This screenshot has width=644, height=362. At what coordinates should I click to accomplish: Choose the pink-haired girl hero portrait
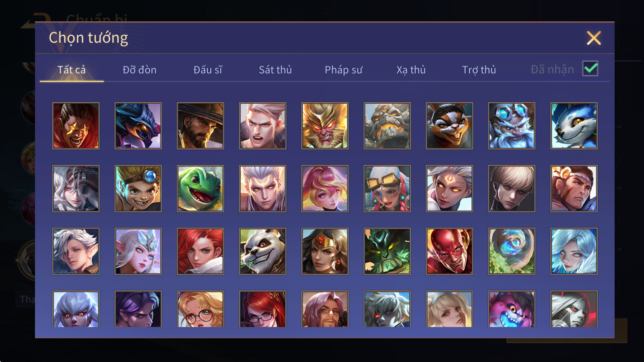coord(325,189)
